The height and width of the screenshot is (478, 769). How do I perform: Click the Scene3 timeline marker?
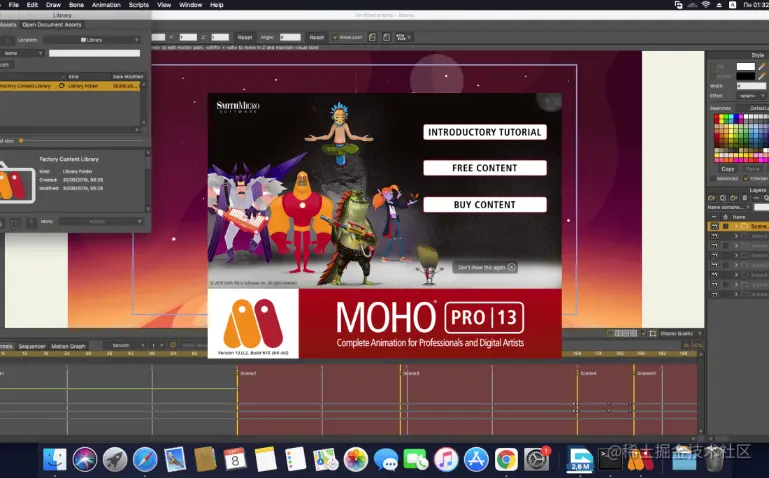click(411, 373)
